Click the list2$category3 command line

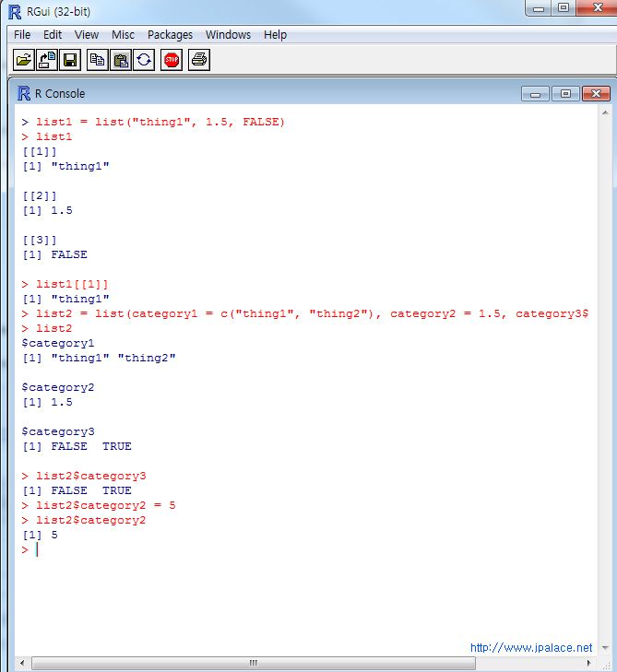(x=91, y=477)
